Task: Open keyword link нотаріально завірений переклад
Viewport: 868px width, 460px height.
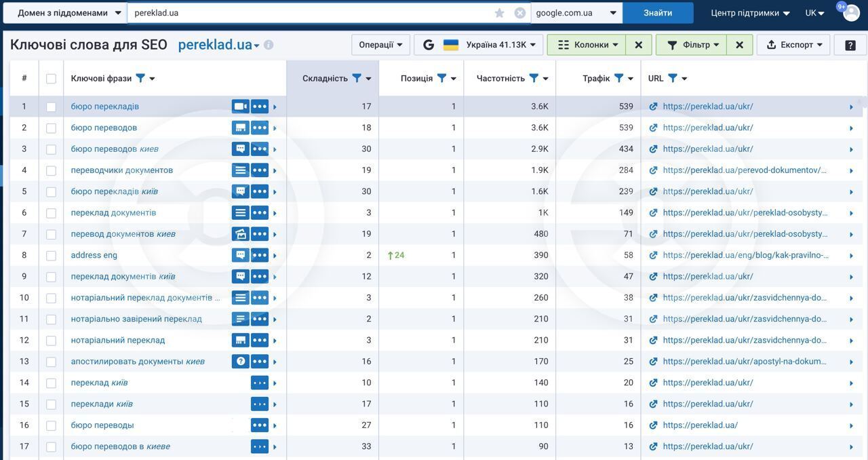Action: pos(136,319)
